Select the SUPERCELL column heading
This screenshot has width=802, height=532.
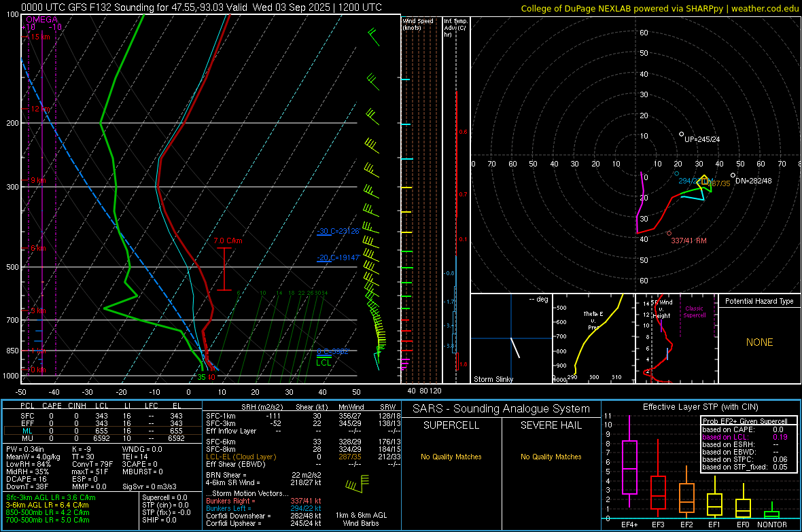pos(451,425)
